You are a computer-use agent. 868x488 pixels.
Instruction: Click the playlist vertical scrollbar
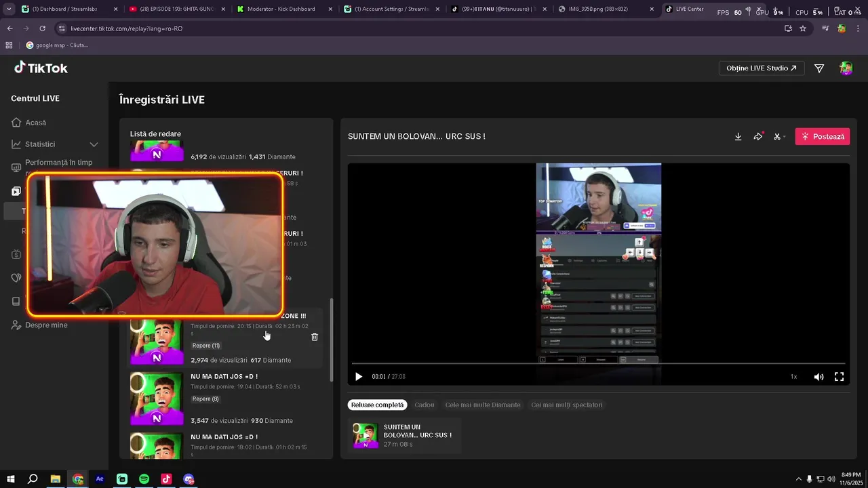click(331, 339)
